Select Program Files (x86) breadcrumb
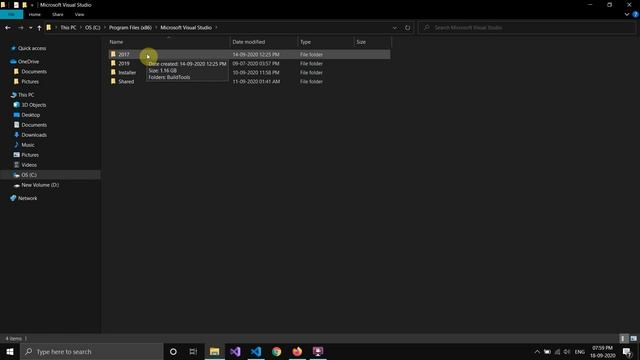The image size is (640, 360). point(130,28)
